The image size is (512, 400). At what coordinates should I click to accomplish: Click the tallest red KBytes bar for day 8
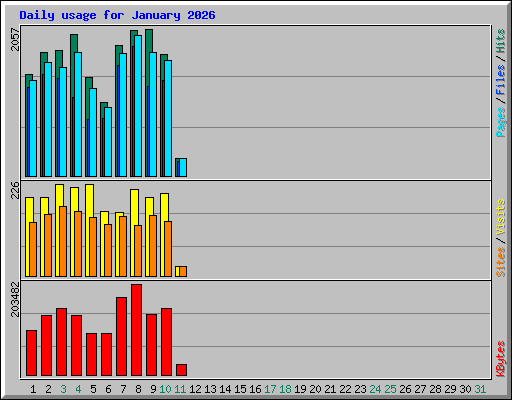(x=136, y=330)
